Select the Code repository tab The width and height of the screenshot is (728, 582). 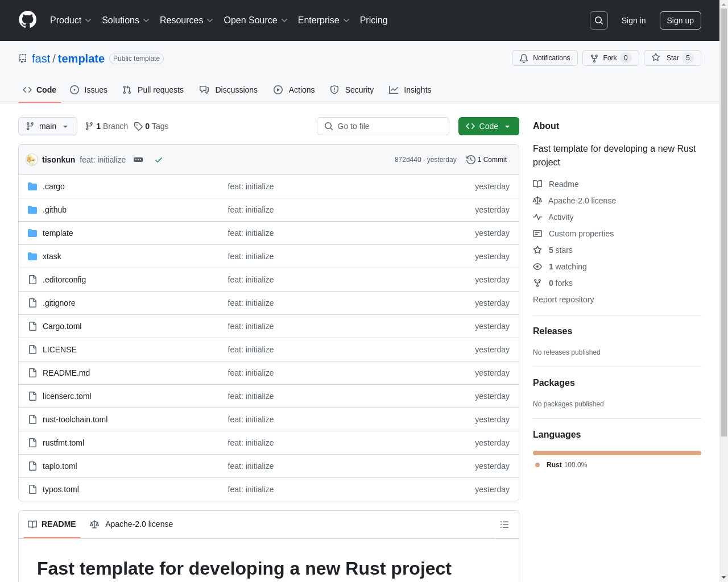click(x=40, y=90)
